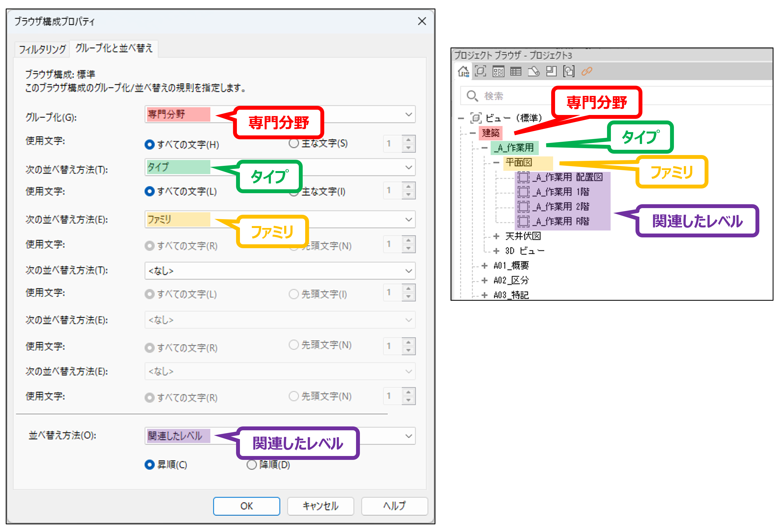Click the orange Revit Links chain icon
The height and width of the screenshot is (532, 782).
[587, 71]
